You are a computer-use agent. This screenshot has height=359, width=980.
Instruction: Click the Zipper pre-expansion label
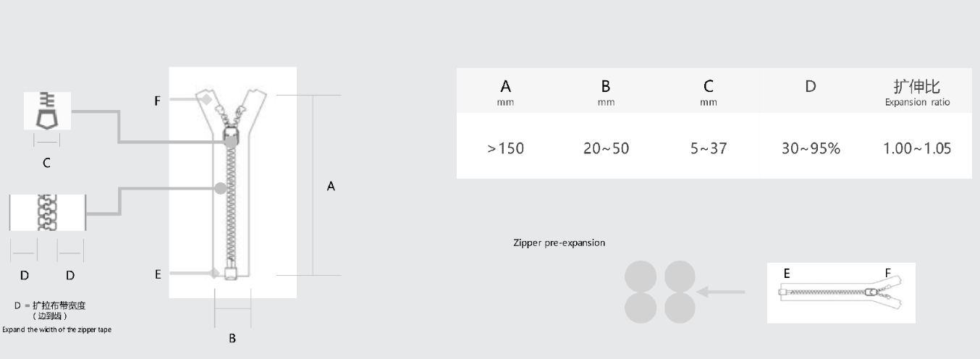tap(559, 242)
